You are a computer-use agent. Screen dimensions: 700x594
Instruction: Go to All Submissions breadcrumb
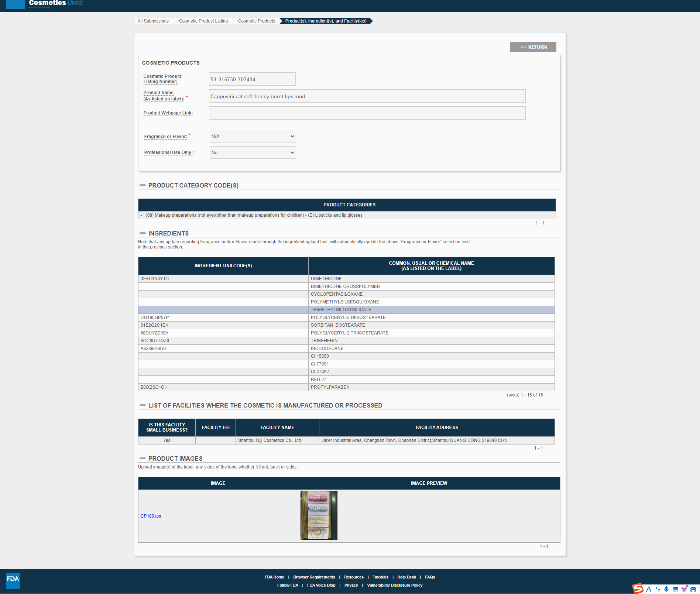click(153, 21)
